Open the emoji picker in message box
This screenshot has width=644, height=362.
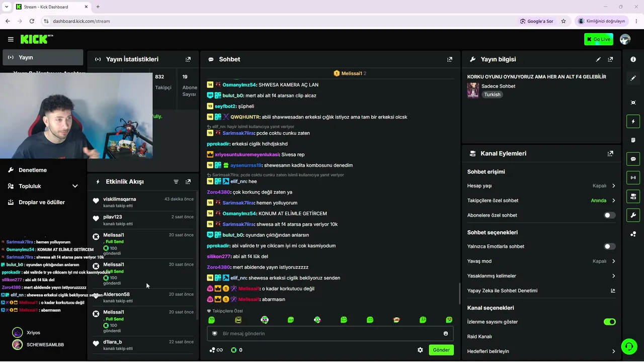click(x=446, y=333)
